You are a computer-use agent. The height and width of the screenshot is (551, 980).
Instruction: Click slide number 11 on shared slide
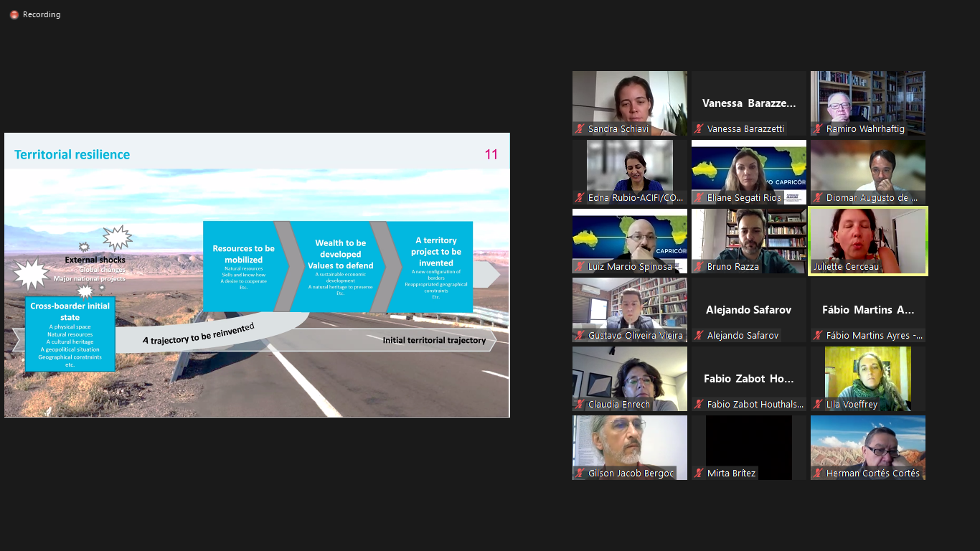tap(491, 154)
